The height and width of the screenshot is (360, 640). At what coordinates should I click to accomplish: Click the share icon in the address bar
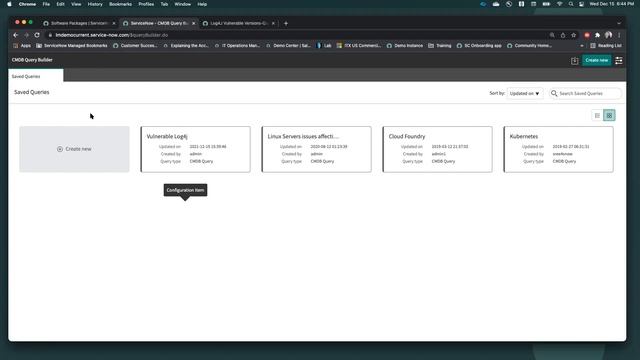tap(563, 35)
